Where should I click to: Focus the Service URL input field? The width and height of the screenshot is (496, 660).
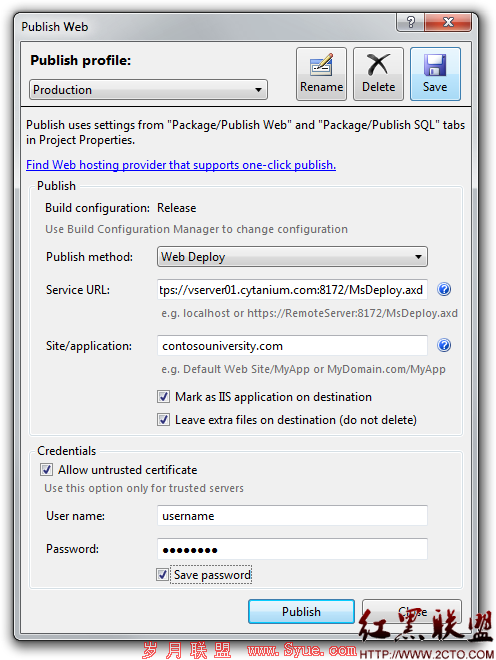tap(292, 290)
